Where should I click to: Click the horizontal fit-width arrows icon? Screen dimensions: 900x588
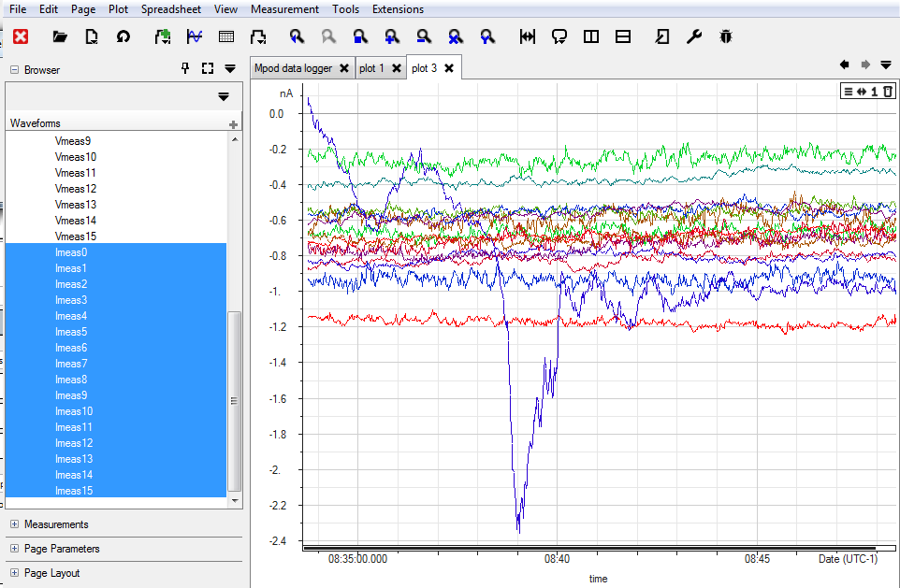coord(527,37)
